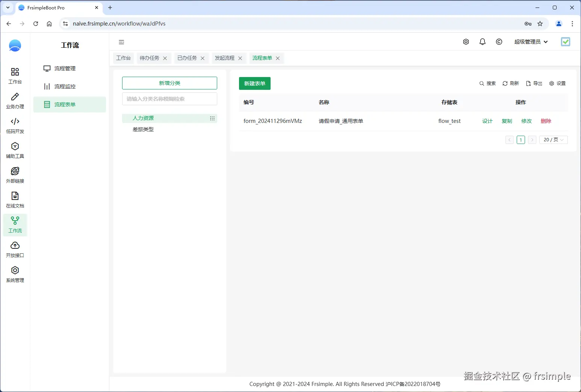Open the 在线文档 document icon
Image resolution: width=581 pixels, height=392 pixels.
point(15,196)
